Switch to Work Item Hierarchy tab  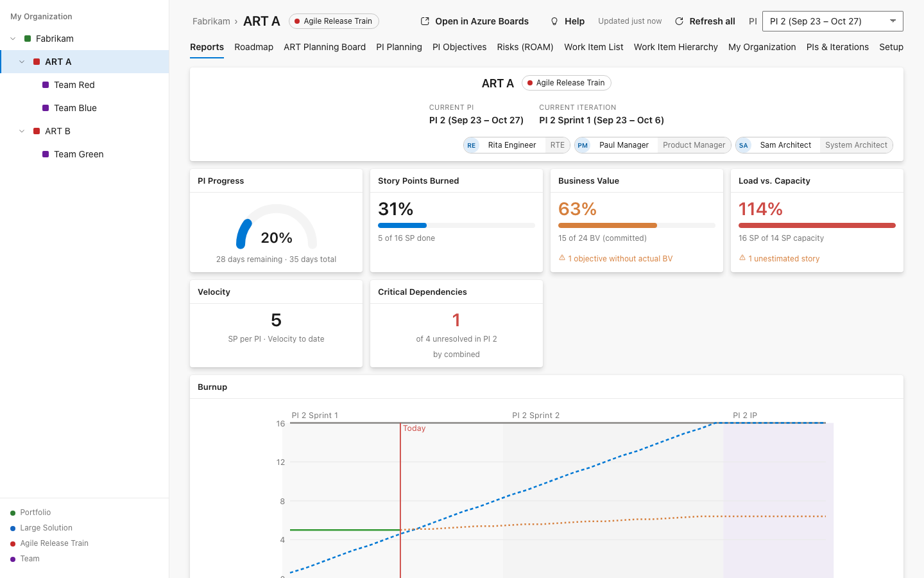tap(676, 47)
